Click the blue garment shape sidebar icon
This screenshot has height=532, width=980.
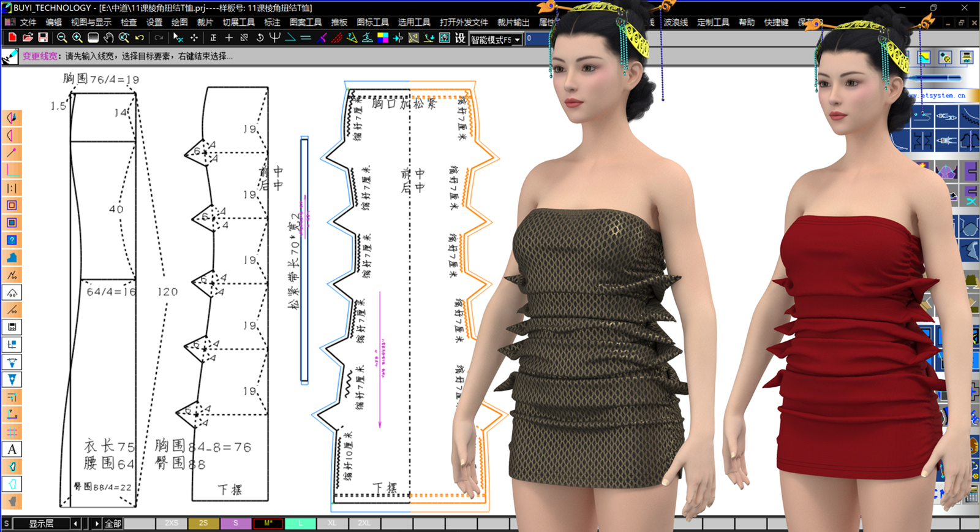click(x=12, y=257)
